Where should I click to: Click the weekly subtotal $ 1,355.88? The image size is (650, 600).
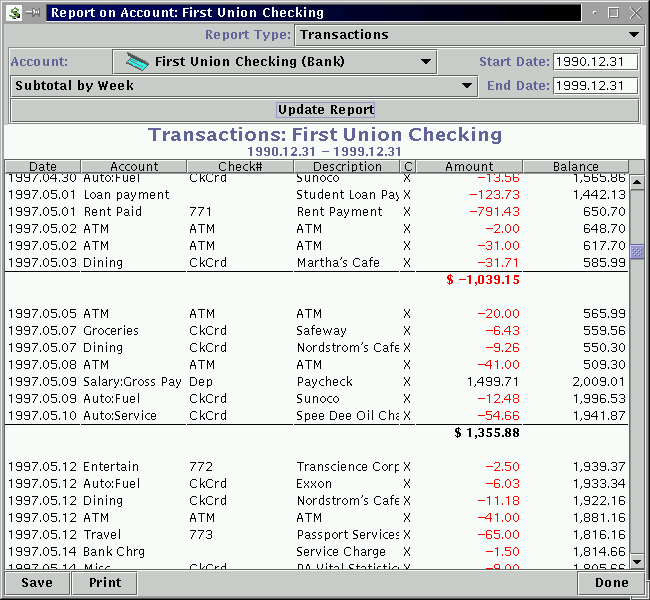pyautogui.click(x=487, y=433)
